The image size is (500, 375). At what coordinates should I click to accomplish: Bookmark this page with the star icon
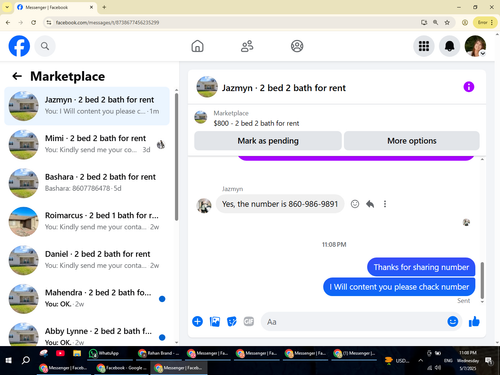tap(447, 23)
